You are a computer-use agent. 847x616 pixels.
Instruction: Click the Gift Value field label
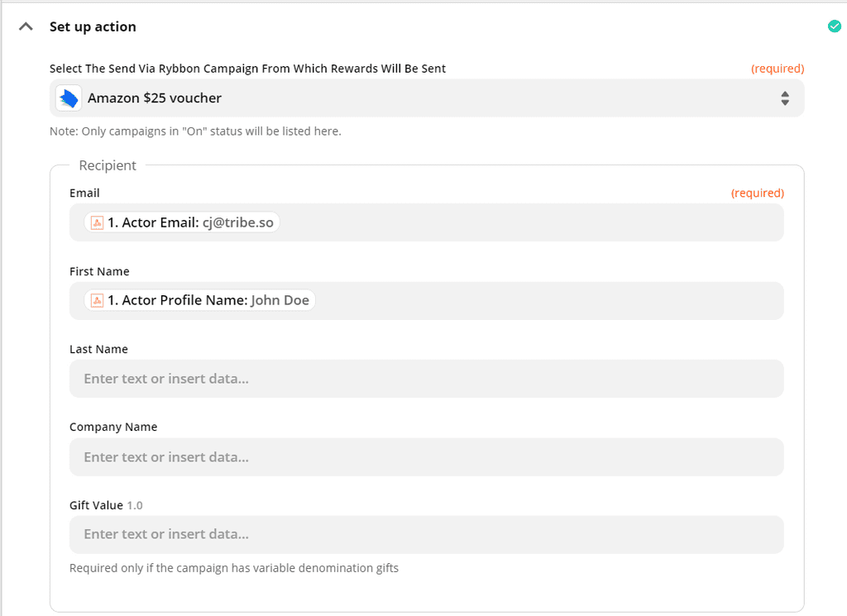96,505
